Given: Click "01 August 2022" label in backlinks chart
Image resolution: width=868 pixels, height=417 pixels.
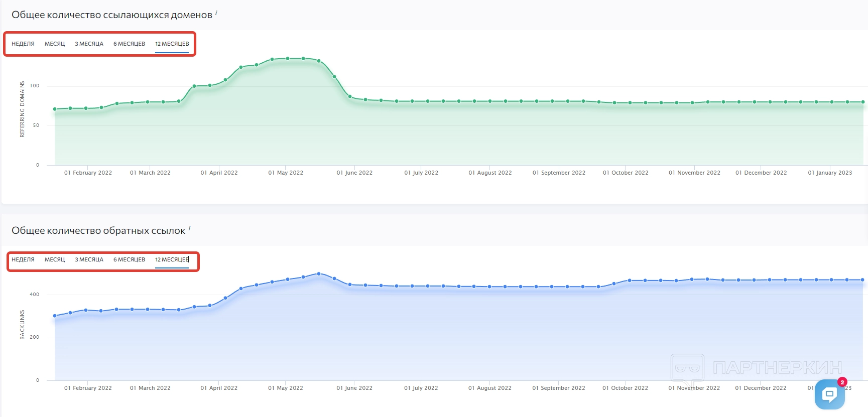Looking at the screenshot, I should click(x=490, y=388).
